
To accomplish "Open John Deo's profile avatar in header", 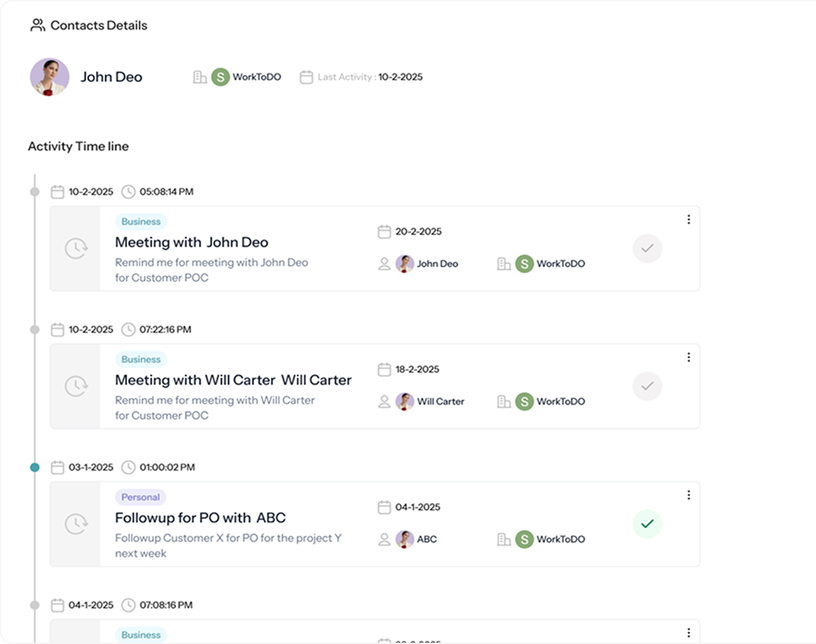I will [x=50, y=77].
